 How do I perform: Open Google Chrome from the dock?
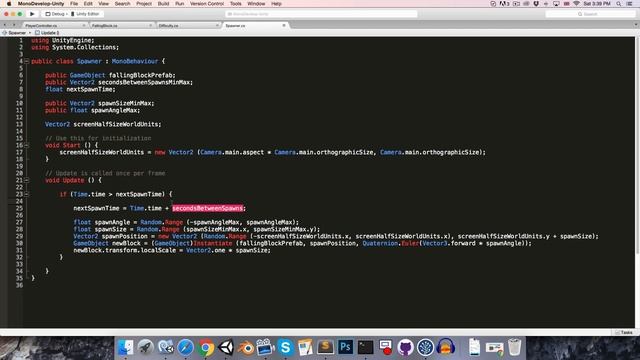point(206,348)
